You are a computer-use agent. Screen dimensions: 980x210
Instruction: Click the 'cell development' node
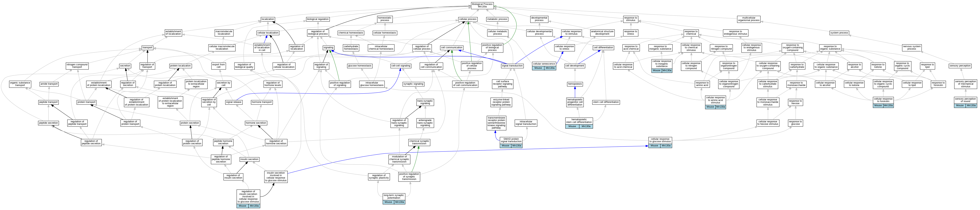[x=575, y=66]
